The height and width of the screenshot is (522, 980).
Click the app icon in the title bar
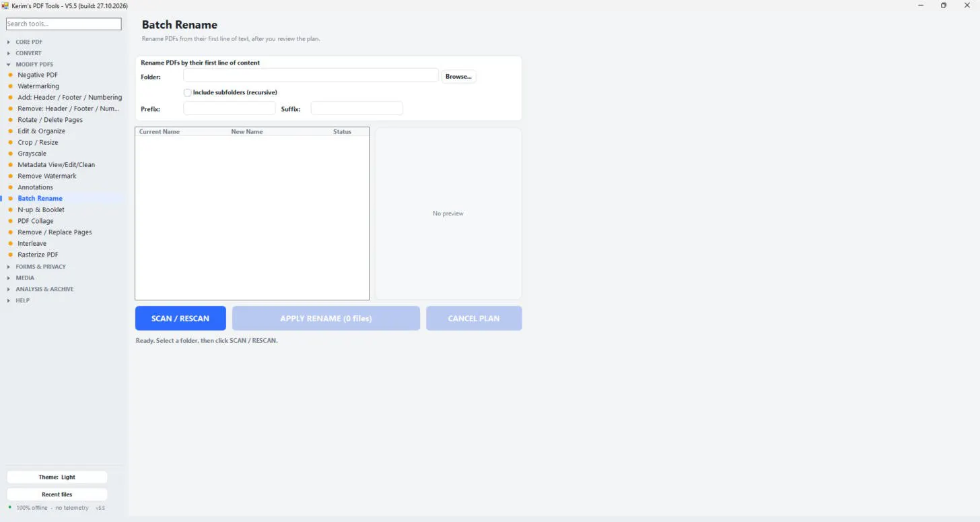tap(5, 5)
